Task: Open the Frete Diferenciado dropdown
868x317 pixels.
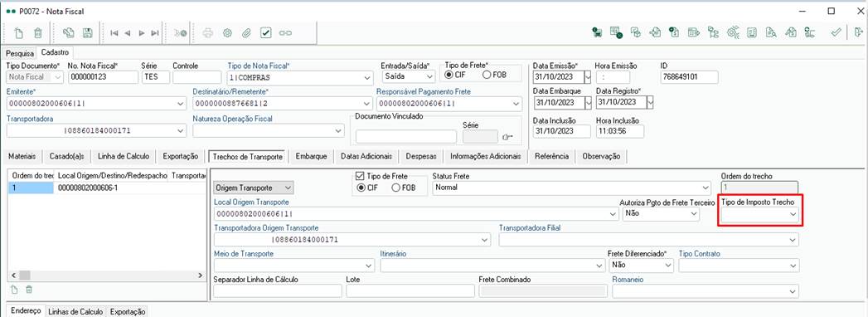Action: [669, 266]
